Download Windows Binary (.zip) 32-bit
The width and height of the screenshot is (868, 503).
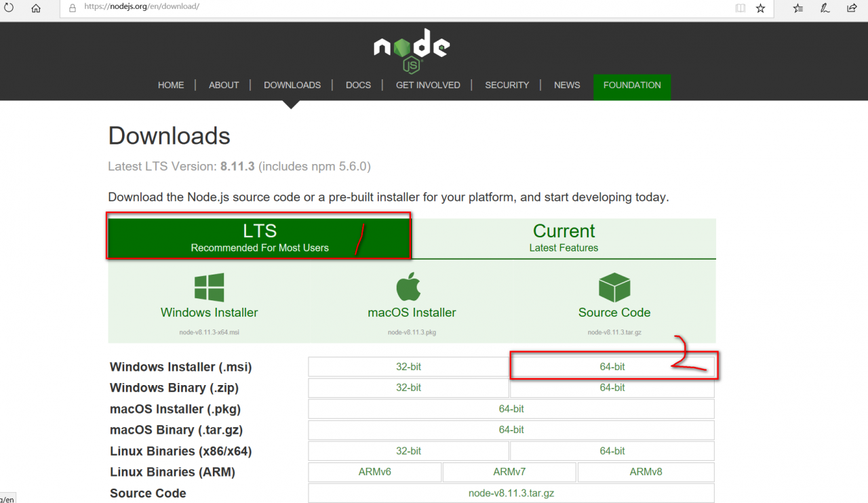pyautogui.click(x=408, y=388)
